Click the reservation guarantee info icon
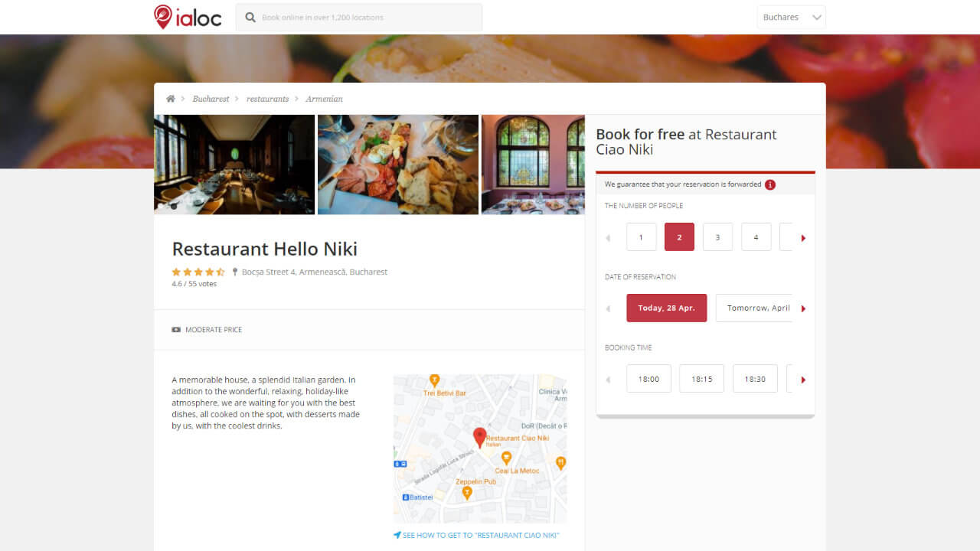This screenshot has width=980, height=551. click(x=770, y=184)
